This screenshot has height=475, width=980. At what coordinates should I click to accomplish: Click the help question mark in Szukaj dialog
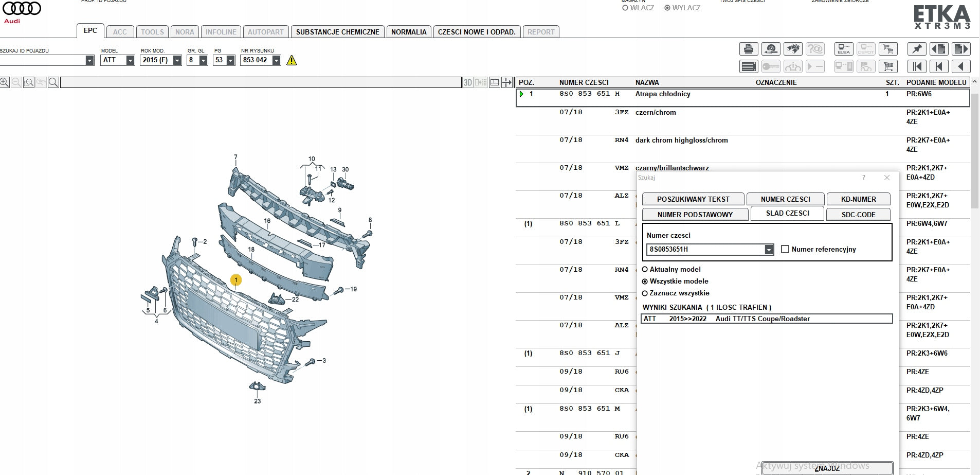[864, 178]
